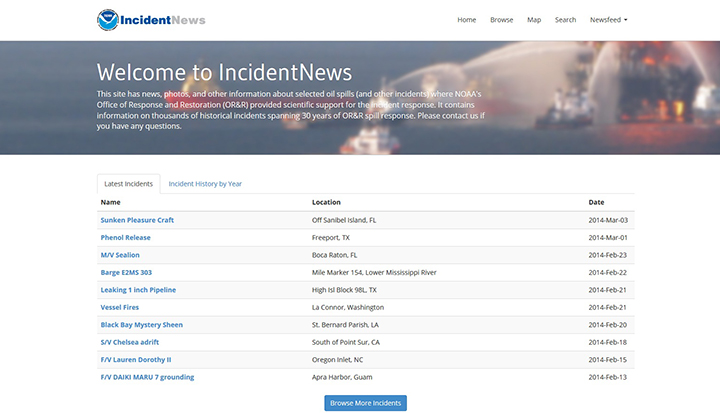Open the M/V Sealion incident
The image size is (720, 413).
(x=120, y=255)
